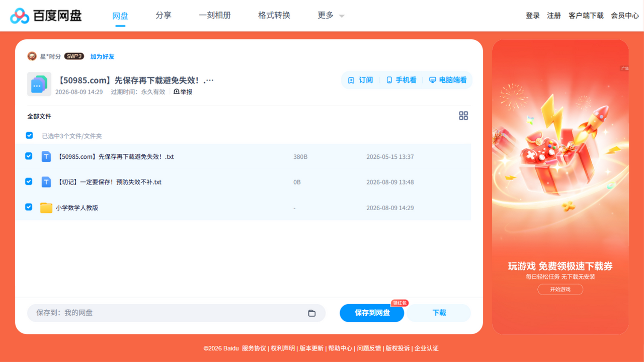This screenshot has width=644, height=362.
Task: Click the 订阅 button
Action: (361, 80)
